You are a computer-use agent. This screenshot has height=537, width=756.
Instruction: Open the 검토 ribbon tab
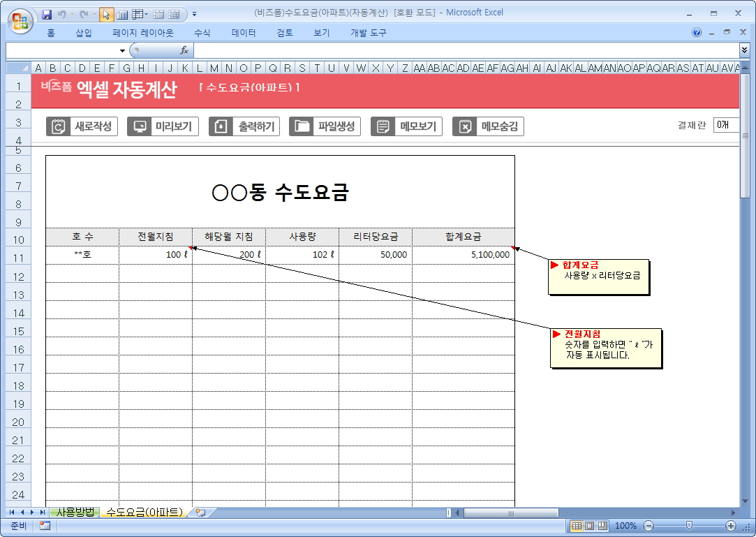pyautogui.click(x=285, y=33)
